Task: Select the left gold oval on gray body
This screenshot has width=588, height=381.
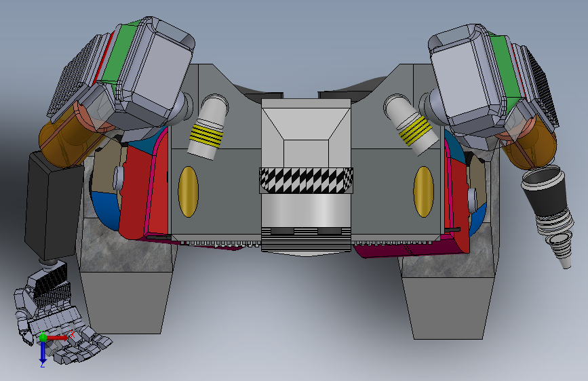Action: (189, 192)
